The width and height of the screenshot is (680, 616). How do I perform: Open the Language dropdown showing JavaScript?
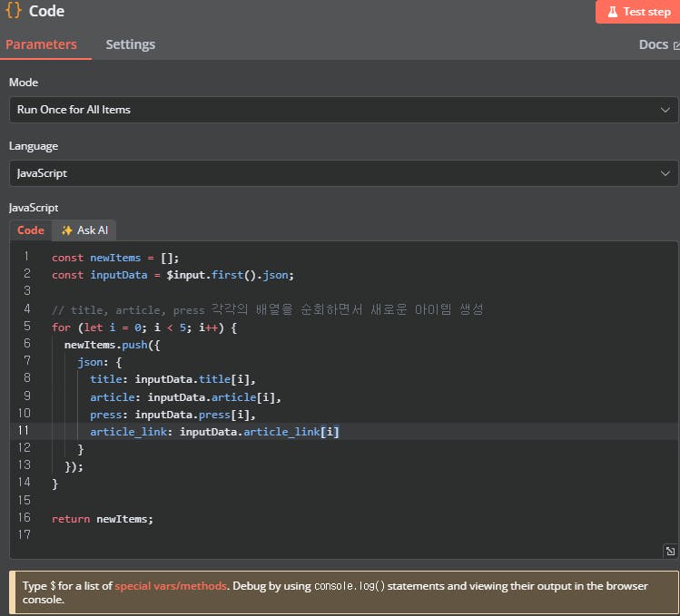coord(343,173)
